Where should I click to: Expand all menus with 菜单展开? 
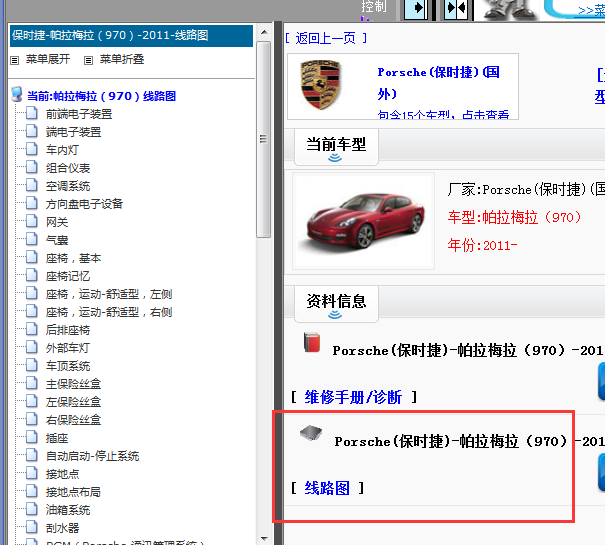[x=48, y=59]
